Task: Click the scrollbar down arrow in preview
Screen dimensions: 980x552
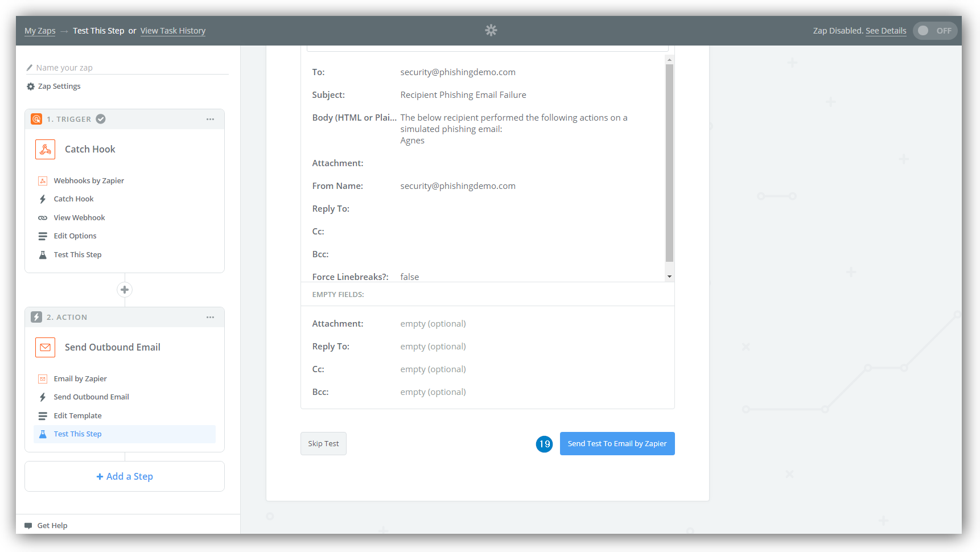Action: pyautogui.click(x=669, y=277)
